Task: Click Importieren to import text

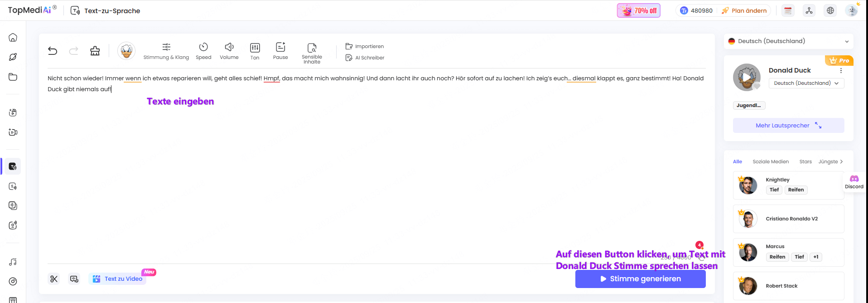Action: click(x=365, y=46)
